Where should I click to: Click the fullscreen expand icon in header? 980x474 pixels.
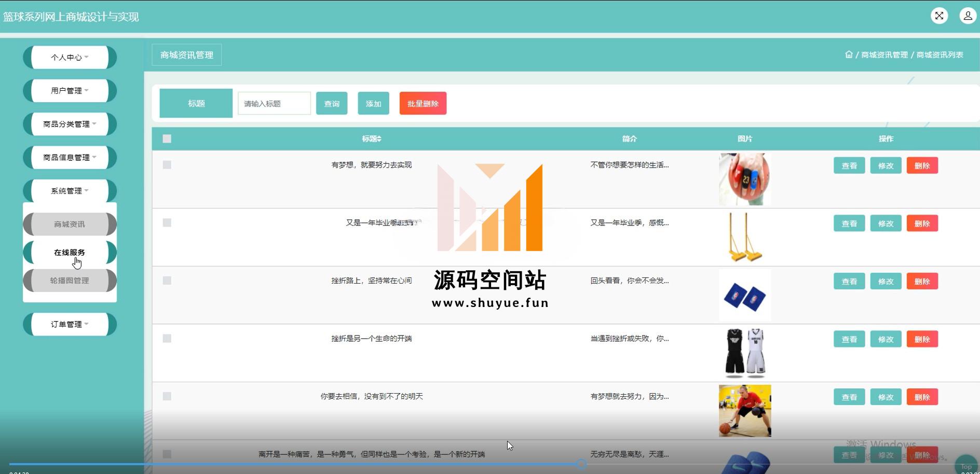(x=939, y=16)
